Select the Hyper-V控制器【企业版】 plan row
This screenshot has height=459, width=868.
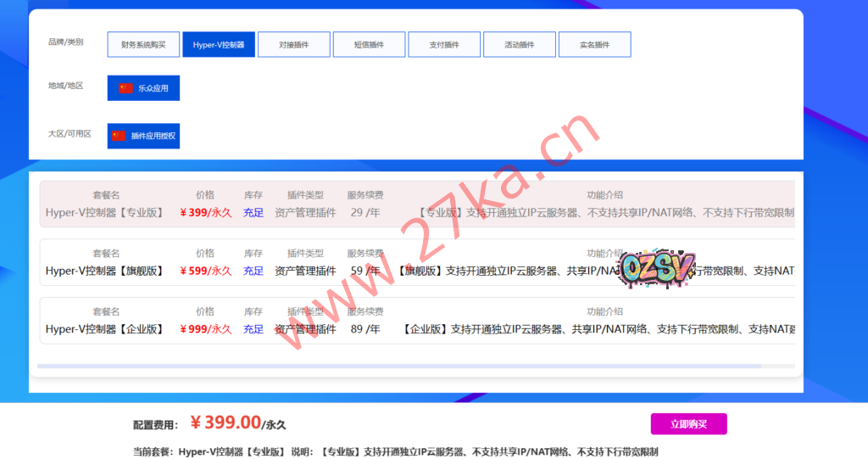tap(417, 321)
